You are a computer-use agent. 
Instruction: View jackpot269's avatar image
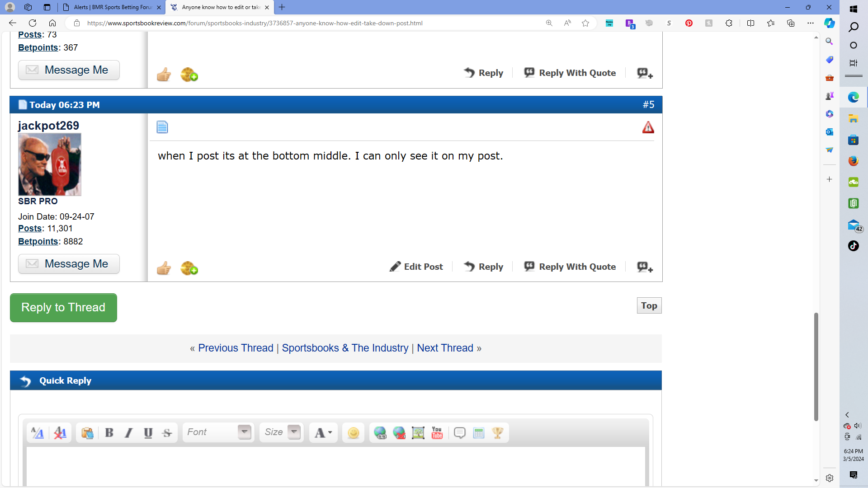coord(50,164)
